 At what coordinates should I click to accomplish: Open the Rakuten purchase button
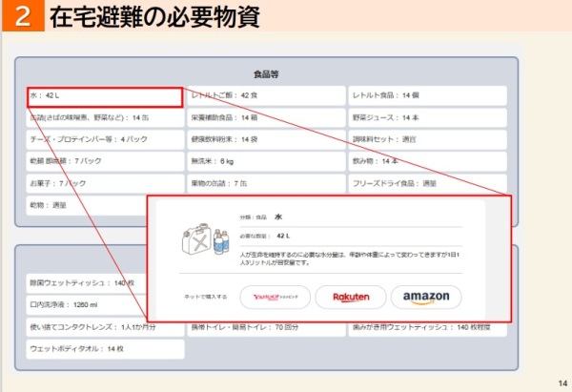[350, 298]
